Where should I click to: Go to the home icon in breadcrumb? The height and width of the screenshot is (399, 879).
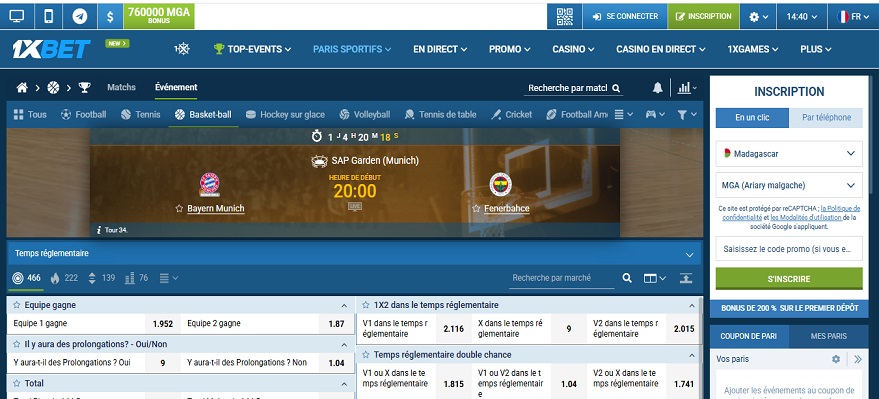coord(22,87)
